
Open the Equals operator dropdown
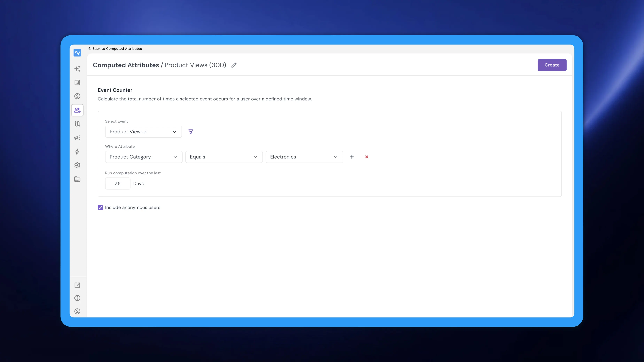(x=224, y=157)
